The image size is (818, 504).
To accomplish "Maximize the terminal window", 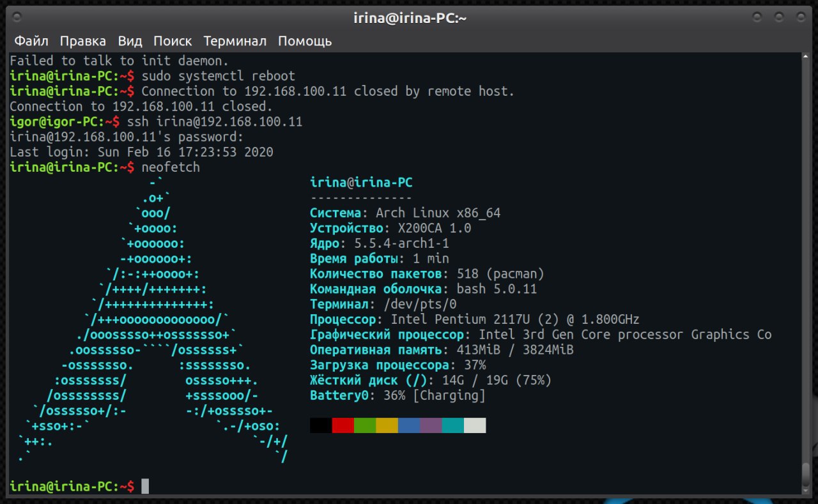I will [x=778, y=17].
